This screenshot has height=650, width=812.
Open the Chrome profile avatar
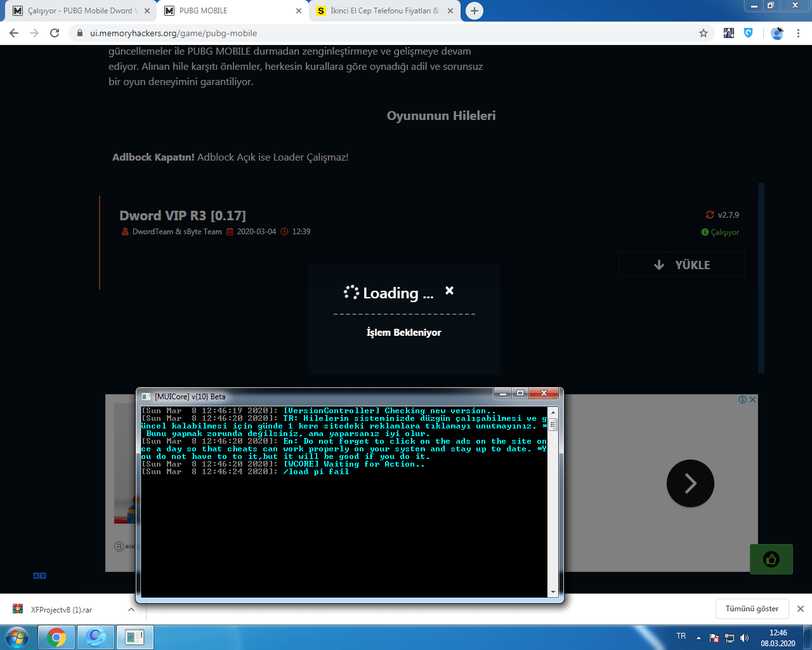coord(777,33)
